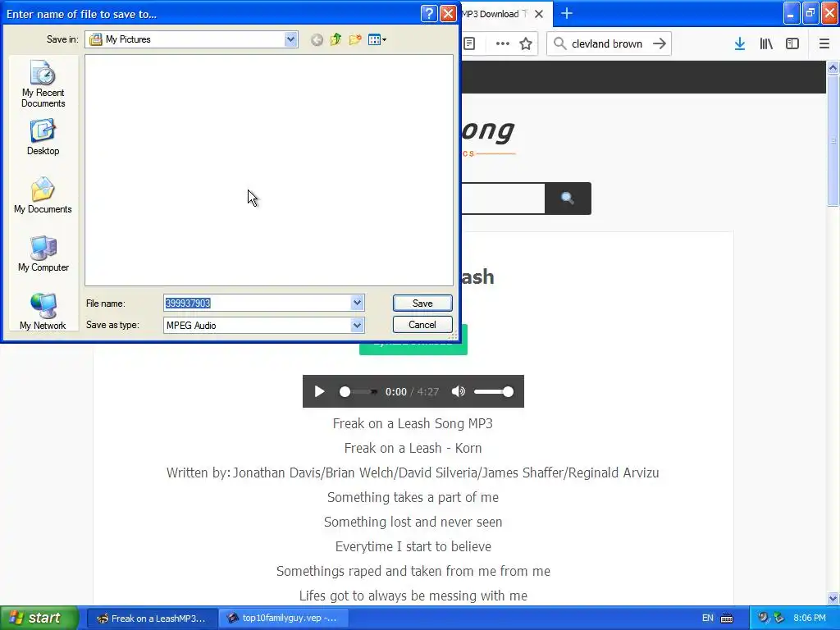Viewport: 840px width, 630px height.
Task: Click search magnifier icon in Firefox search box
Action: point(559,43)
